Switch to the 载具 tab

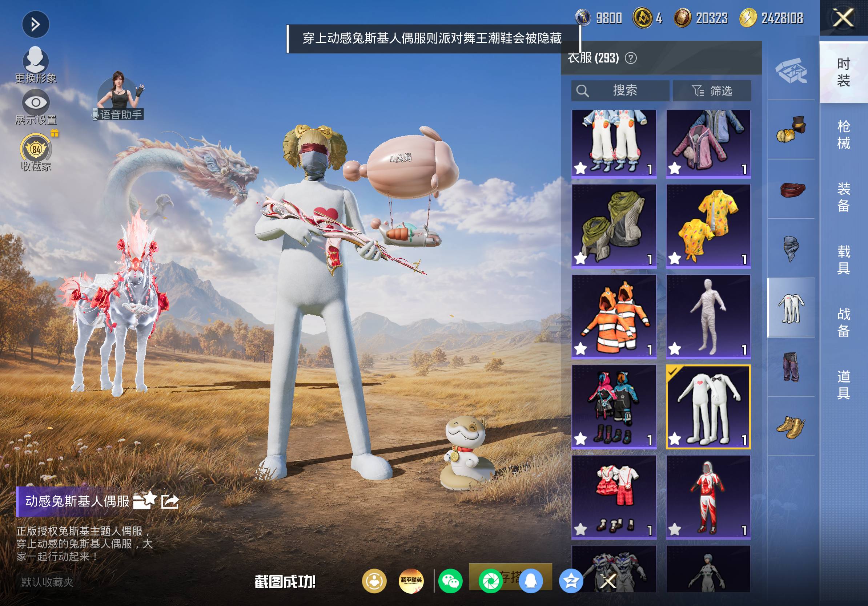pos(843,260)
